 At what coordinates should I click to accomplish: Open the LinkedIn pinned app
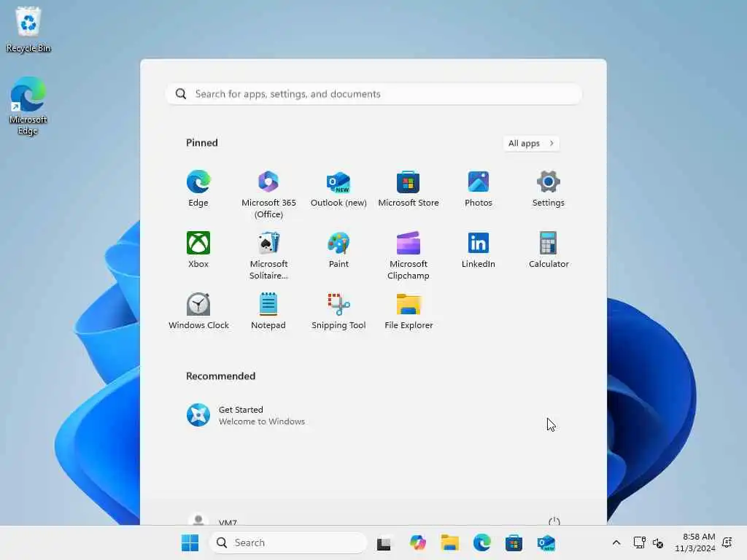pyautogui.click(x=479, y=250)
